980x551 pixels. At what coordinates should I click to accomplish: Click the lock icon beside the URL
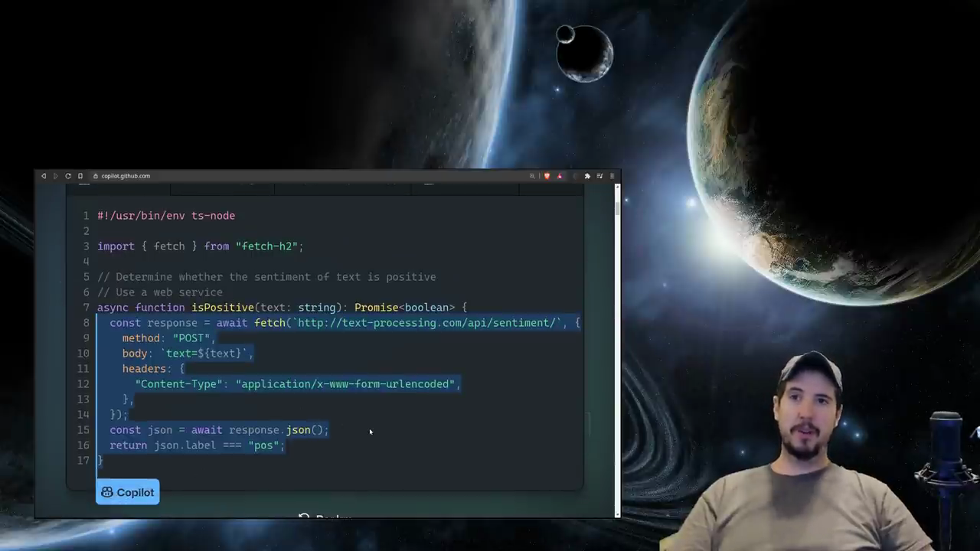click(x=96, y=176)
